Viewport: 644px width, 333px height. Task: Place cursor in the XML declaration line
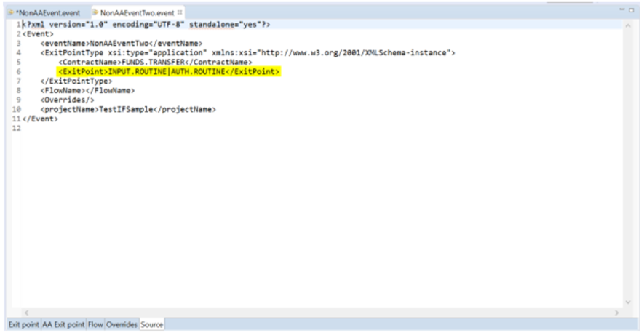(146, 25)
